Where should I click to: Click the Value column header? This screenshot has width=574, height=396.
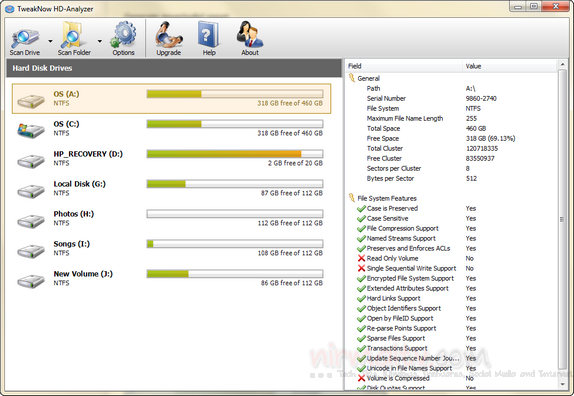point(510,66)
